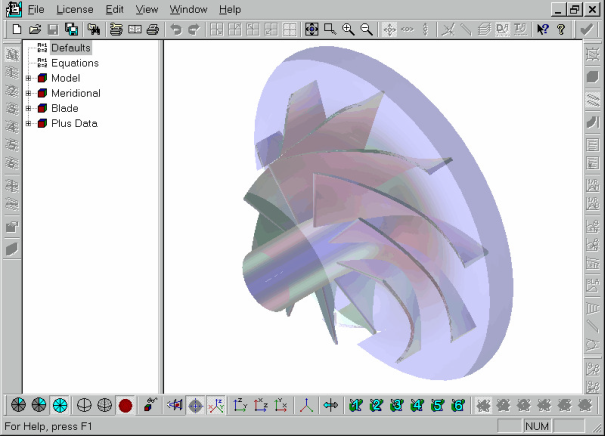Viewport: 605px width, 436px height.
Task: Expand the Meridional tree node
Action: point(29,93)
